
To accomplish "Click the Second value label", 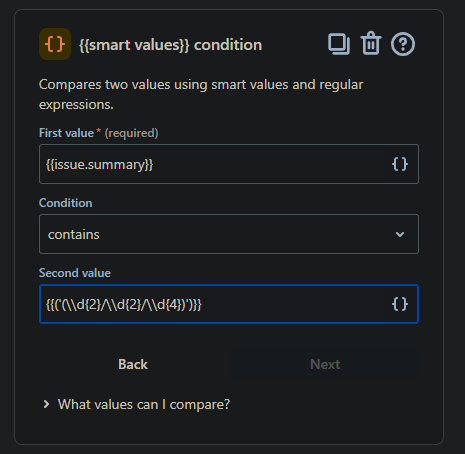I will 75,273.
